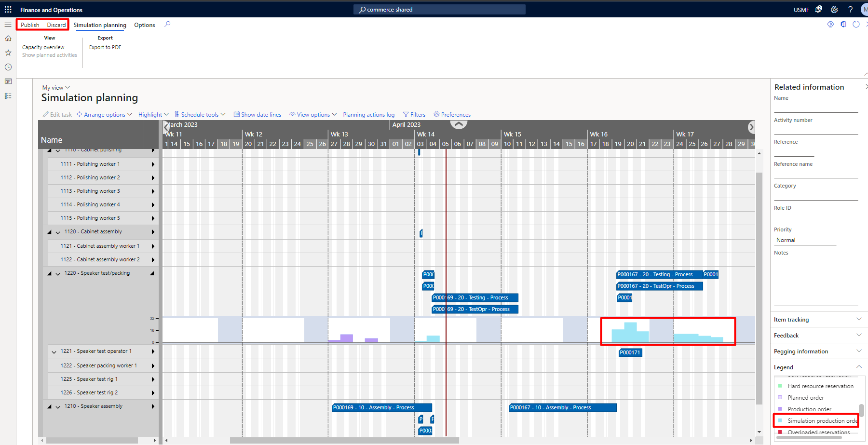
Task: Click the Legend panel scrollbar
Action: 861,410
